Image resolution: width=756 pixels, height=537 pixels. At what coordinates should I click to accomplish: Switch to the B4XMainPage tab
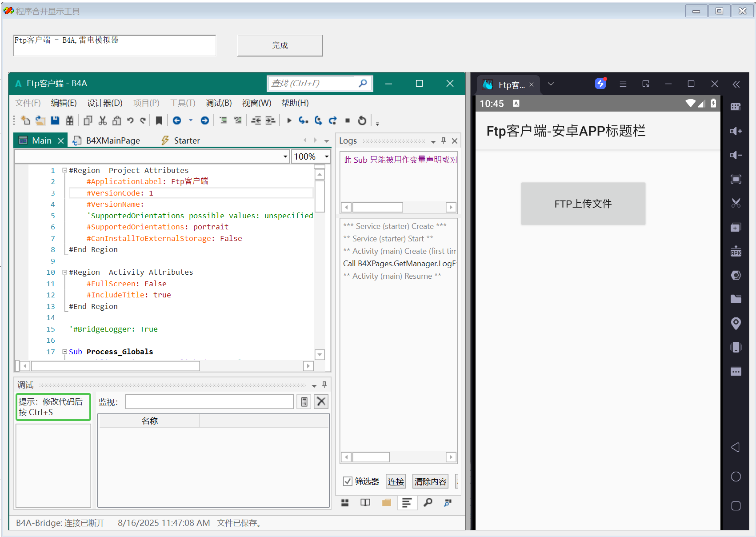[112, 140]
